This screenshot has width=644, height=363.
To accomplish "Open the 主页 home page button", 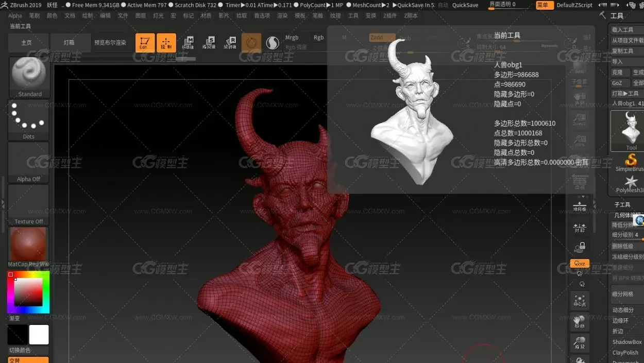I will click(29, 43).
